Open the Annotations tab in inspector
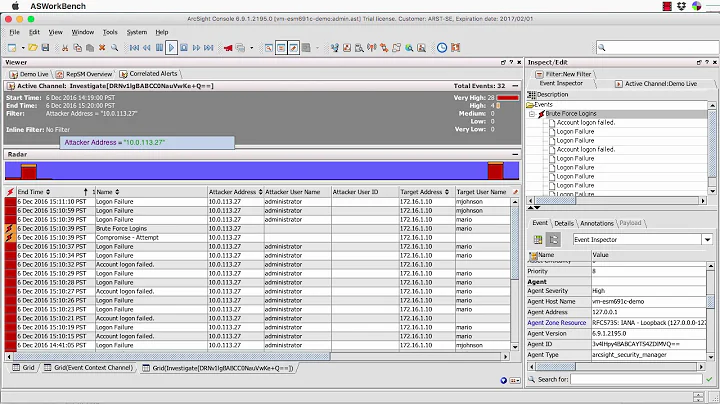This screenshot has height=404, width=720. tap(596, 223)
